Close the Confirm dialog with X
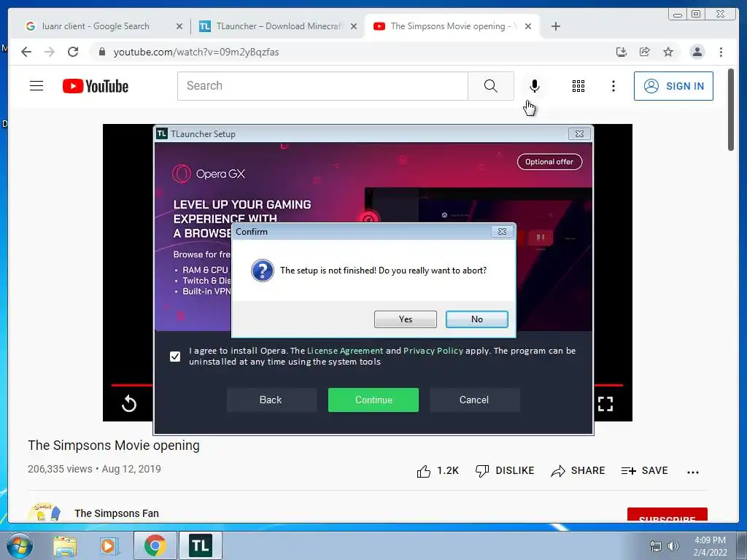Screen dimensions: 747x560 point(502,231)
